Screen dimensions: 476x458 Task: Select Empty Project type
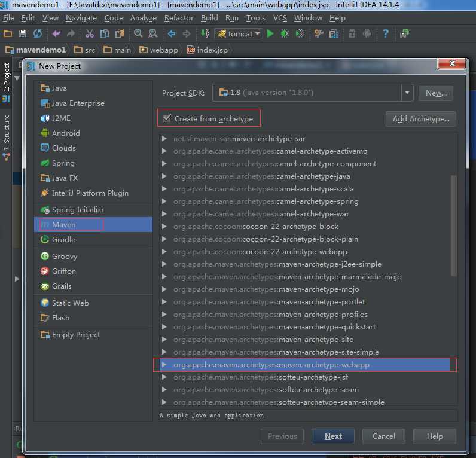[93, 334]
